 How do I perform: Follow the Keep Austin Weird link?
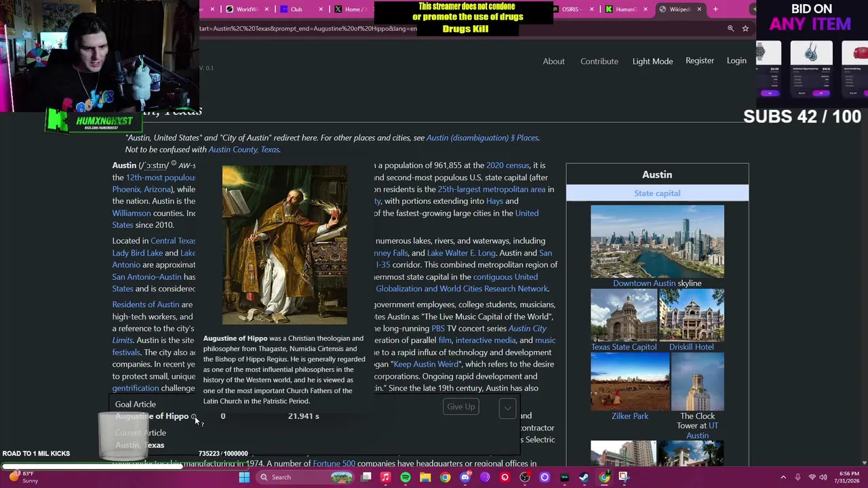point(426,365)
